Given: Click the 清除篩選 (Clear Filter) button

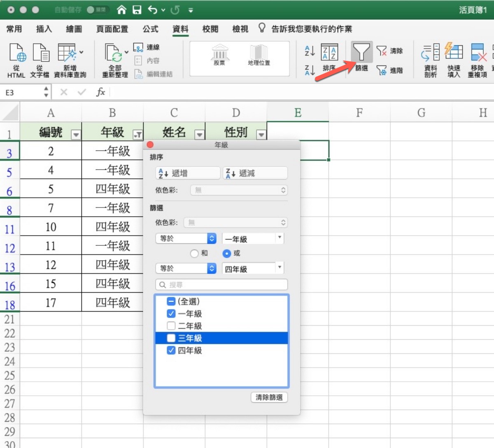Looking at the screenshot, I should tap(269, 397).
